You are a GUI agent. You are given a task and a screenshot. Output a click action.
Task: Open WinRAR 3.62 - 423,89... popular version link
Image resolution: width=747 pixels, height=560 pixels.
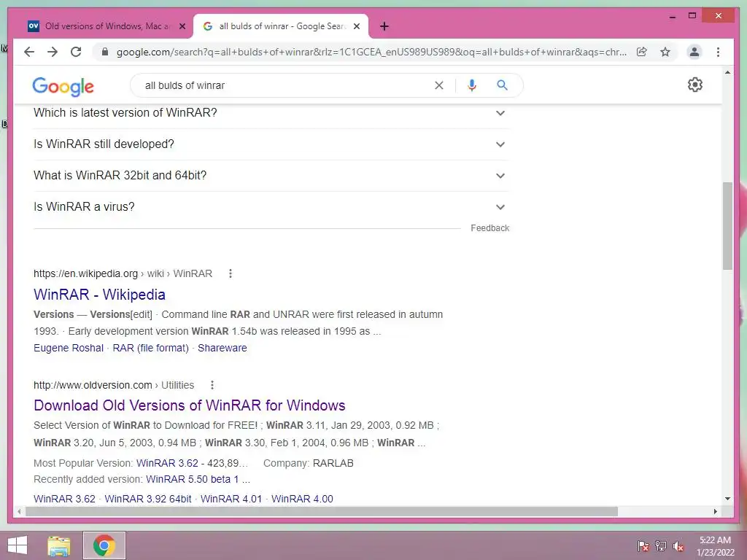192,463
